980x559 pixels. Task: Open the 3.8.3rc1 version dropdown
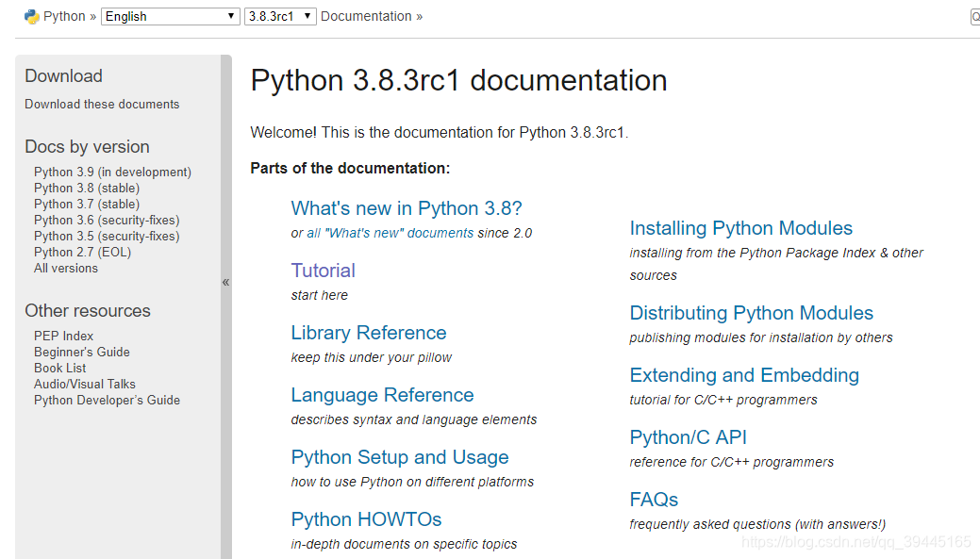280,16
